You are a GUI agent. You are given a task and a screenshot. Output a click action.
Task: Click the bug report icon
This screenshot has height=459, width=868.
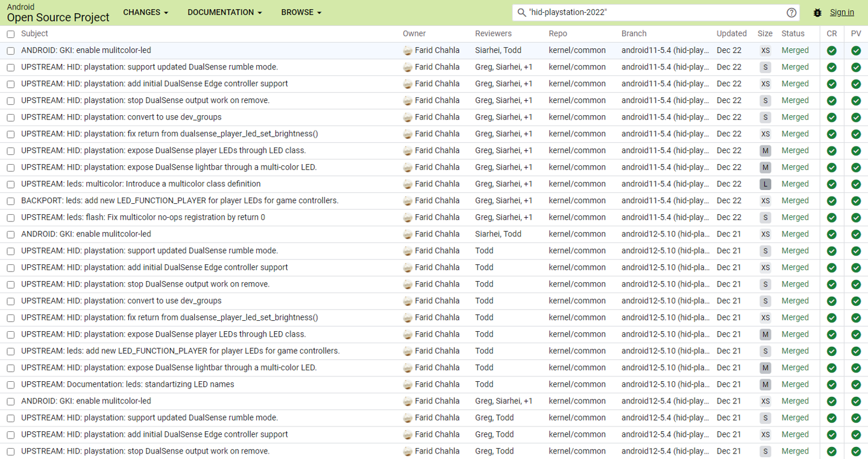click(817, 13)
